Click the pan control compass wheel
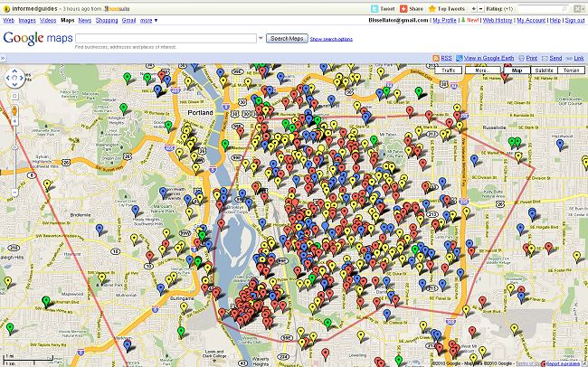The height and width of the screenshot is (367, 588). coord(15,79)
